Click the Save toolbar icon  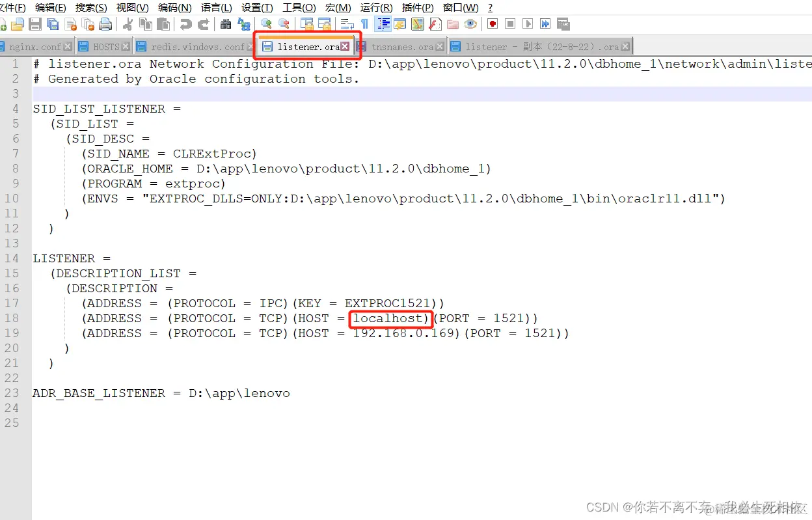click(x=35, y=24)
